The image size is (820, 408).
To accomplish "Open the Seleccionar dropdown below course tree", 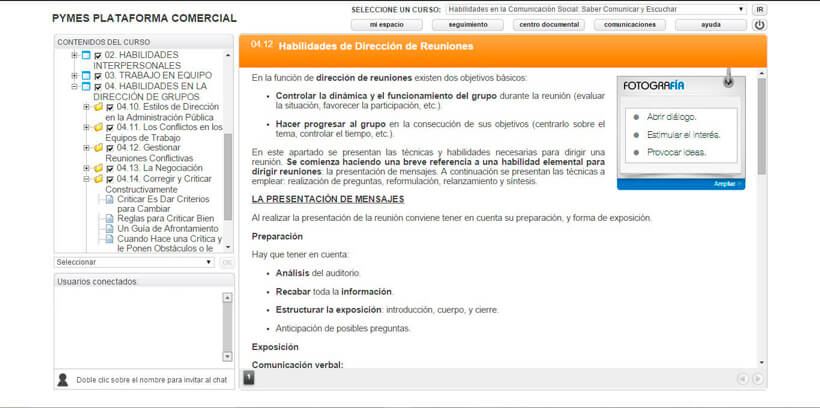I will coord(134,262).
